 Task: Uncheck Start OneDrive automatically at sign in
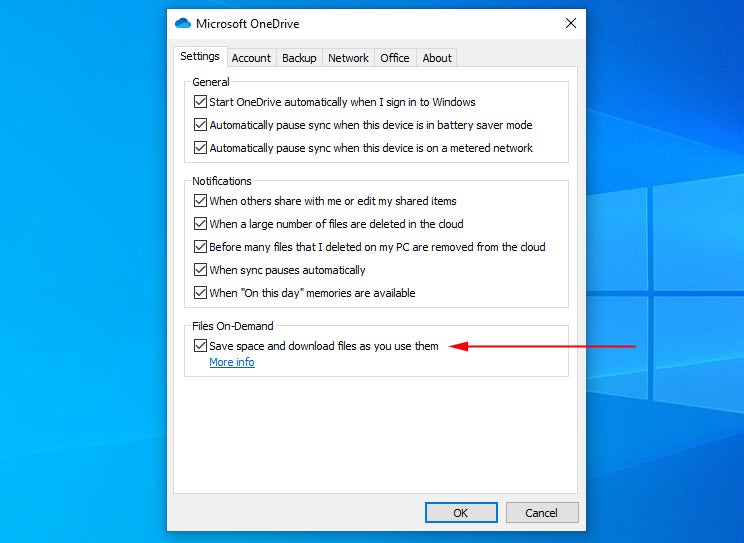point(200,102)
